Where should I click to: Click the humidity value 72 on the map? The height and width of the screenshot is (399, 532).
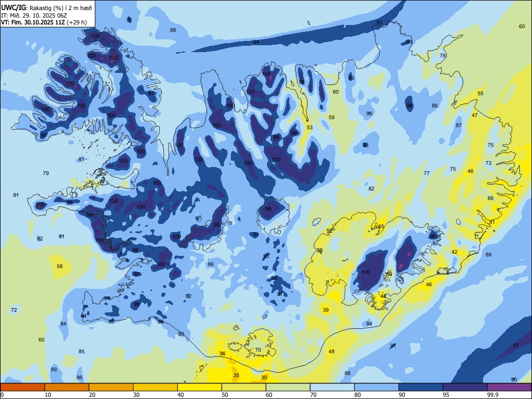click(14, 310)
